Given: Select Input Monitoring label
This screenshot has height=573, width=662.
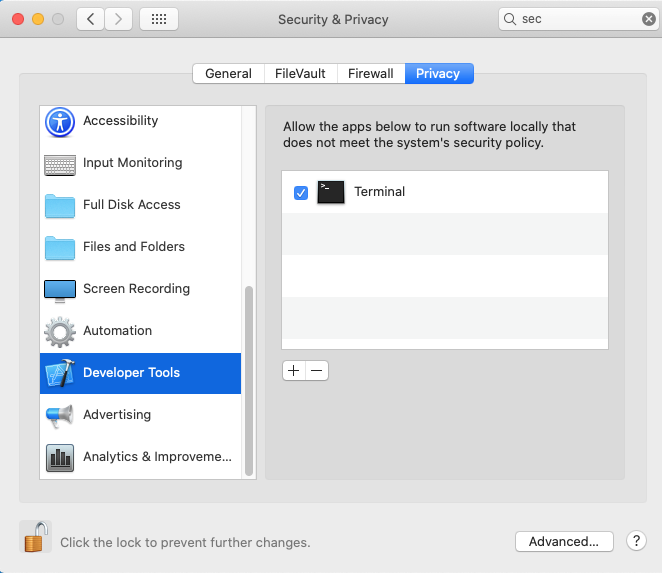Looking at the screenshot, I should 133,163.
